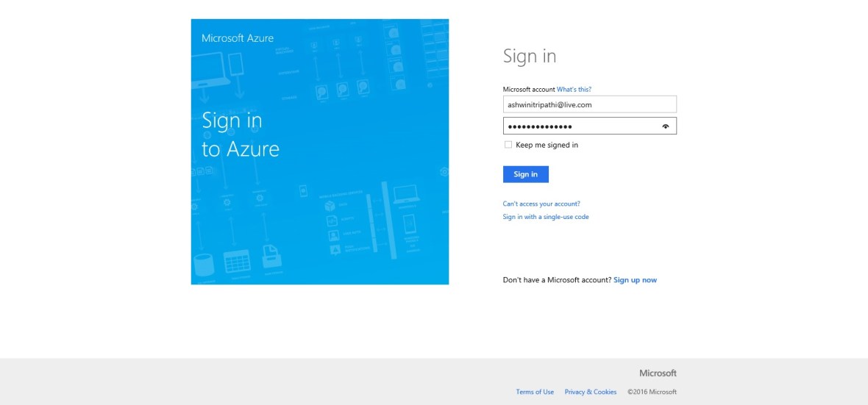Click the Sign in page heading
Image resolution: width=868 pixels, height=405 pixels.
pos(530,56)
